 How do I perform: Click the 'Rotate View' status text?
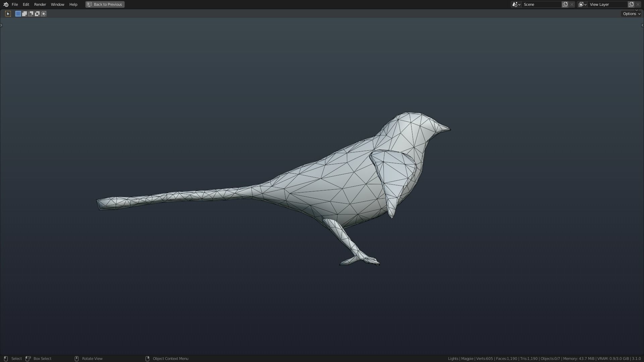[92, 359]
